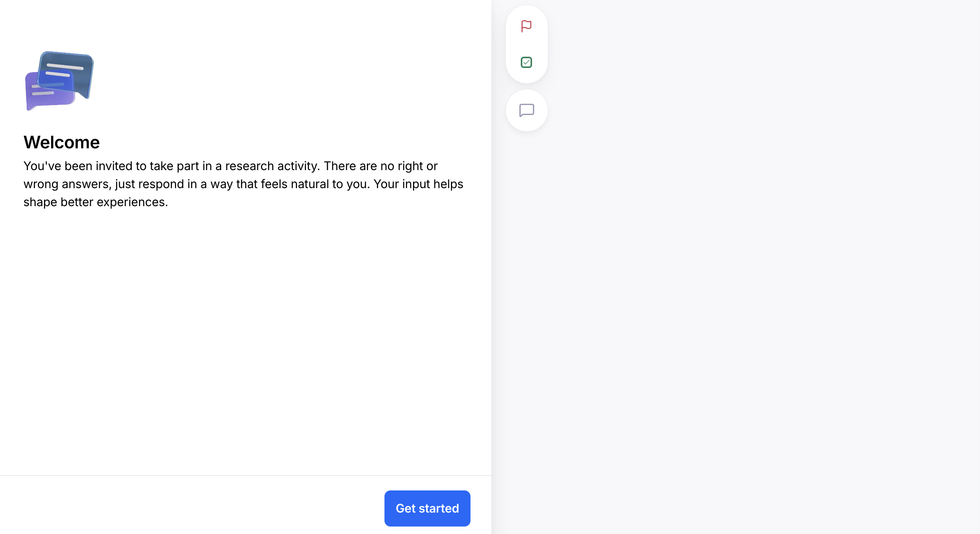The image size is (980, 534).
Task: Click the chat bubbles logo illustration
Action: point(59,81)
